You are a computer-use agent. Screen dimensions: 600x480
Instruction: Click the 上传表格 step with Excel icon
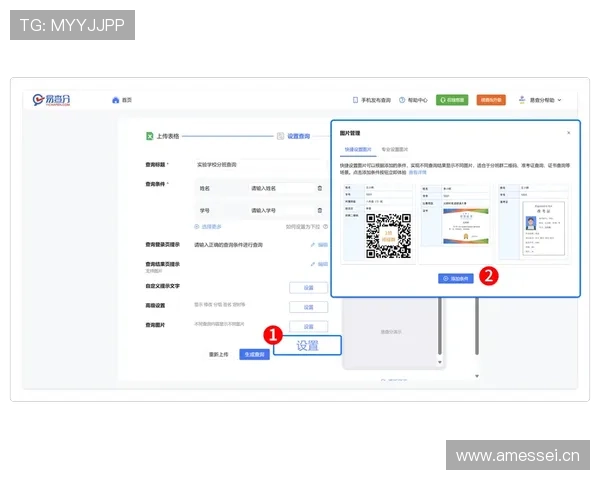[x=163, y=136]
